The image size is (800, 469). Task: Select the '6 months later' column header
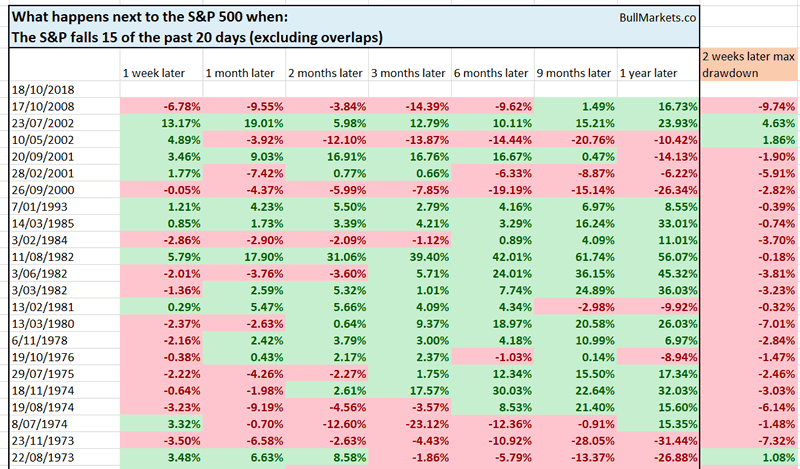[490, 73]
